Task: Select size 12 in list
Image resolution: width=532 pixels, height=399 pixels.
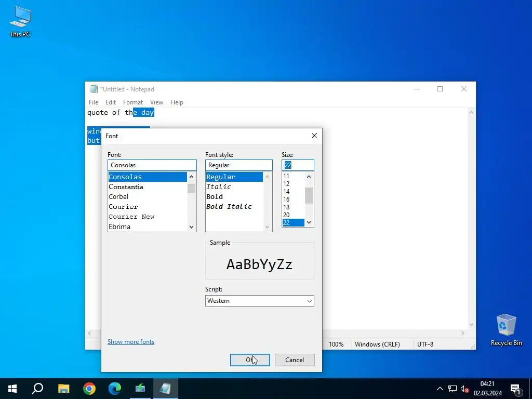Action: (x=293, y=183)
